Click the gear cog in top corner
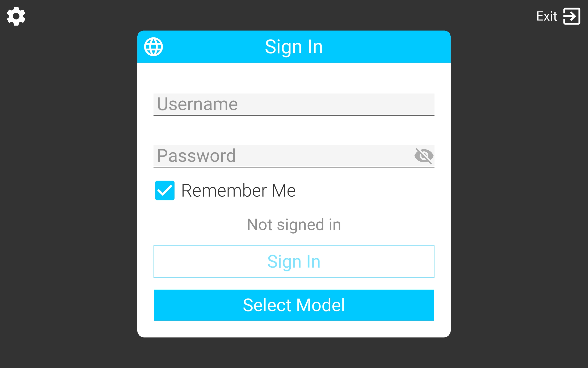 pyautogui.click(x=16, y=16)
